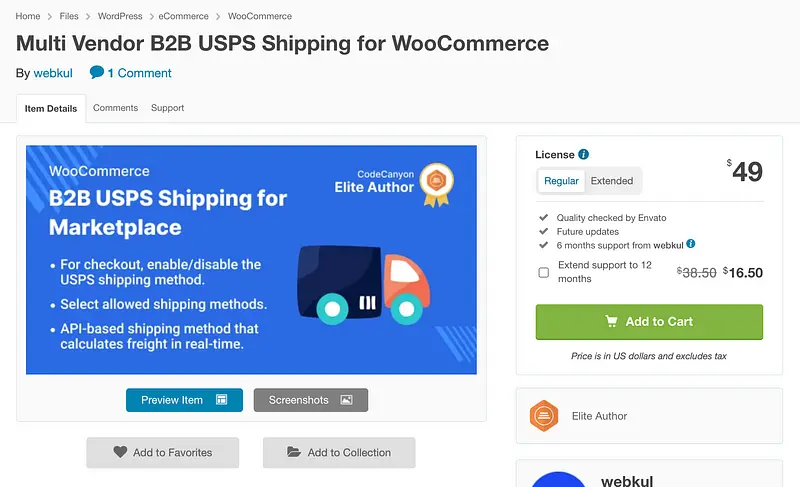
Task: Select the Regular license option
Action: [561, 181]
